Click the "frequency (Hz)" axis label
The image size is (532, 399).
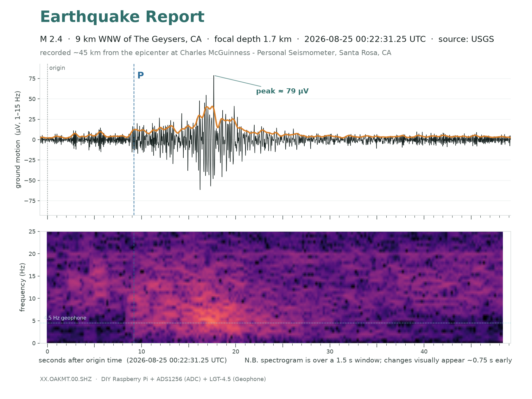click(22, 287)
